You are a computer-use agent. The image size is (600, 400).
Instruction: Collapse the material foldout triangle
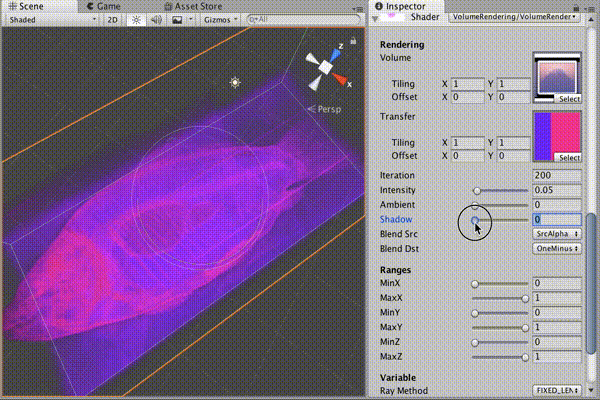coord(375,18)
